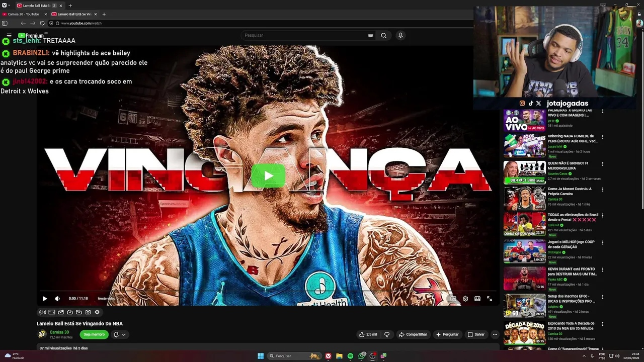Screen dimensions: 644x362
Task: Click the 'Seja membro' button
Action: coord(94,334)
